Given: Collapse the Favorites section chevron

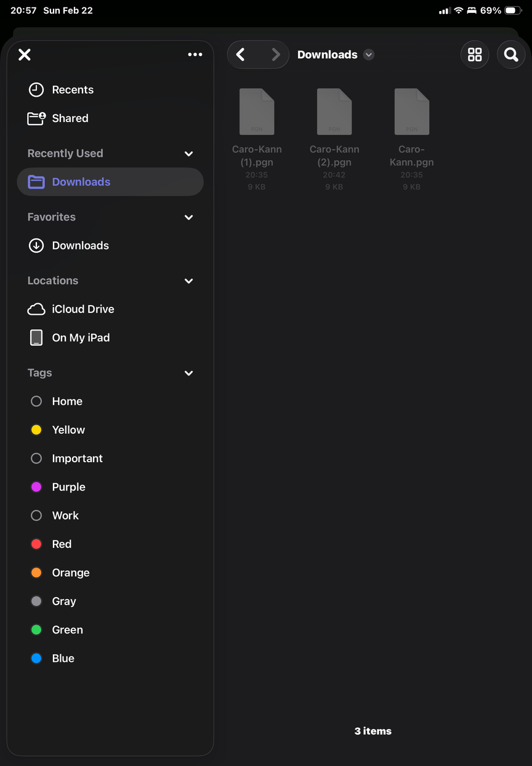Looking at the screenshot, I should coord(189,217).
